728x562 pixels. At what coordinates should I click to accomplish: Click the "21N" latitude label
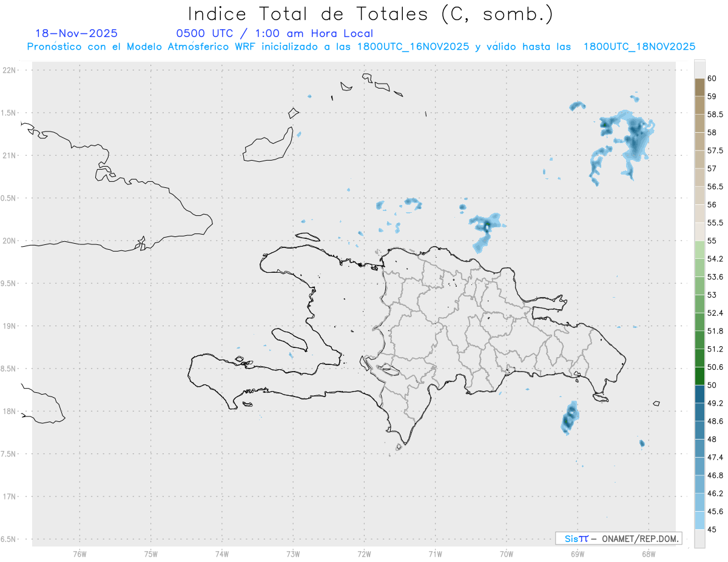click(x=10, y=155)
